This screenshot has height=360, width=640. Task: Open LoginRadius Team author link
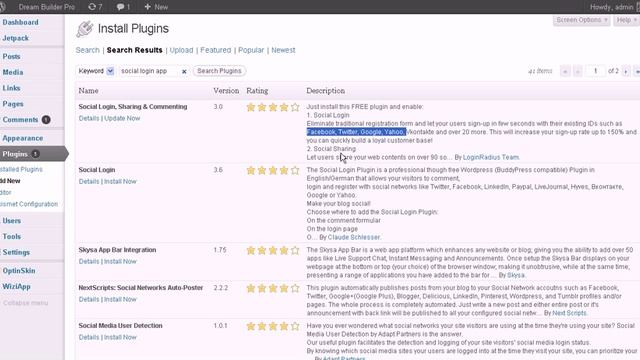[x=491, y=157]
